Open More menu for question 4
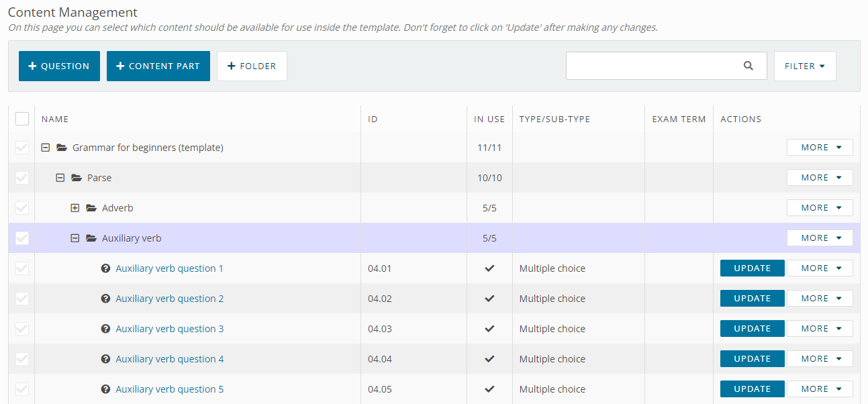Screen dimensions: 868x404 [x=820, y=359]
